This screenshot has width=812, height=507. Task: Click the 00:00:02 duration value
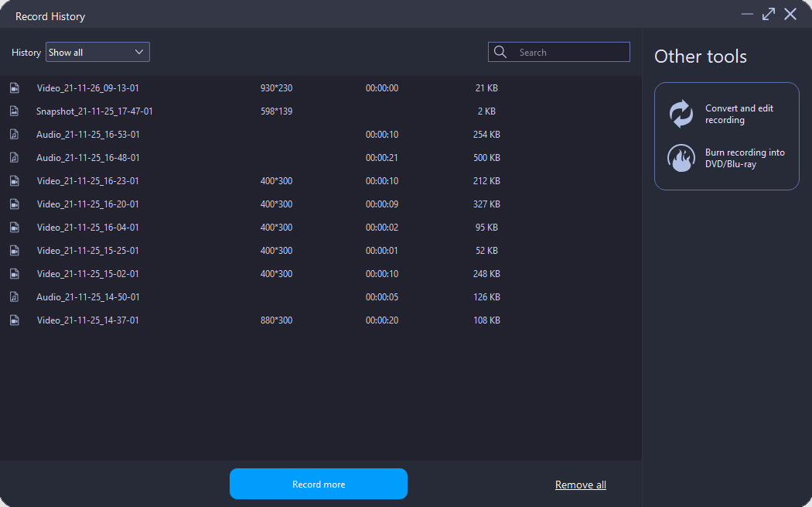pos(382,228)
